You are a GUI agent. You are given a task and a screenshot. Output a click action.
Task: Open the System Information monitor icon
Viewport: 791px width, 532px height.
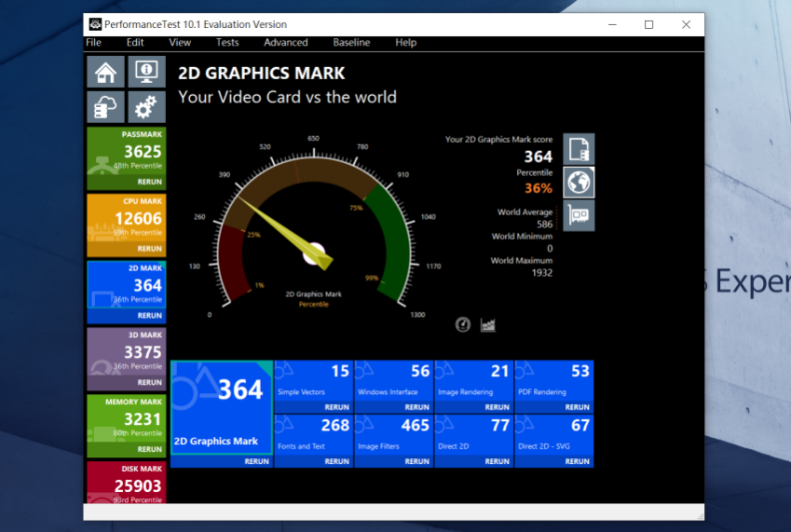click(x=146, y=72)
